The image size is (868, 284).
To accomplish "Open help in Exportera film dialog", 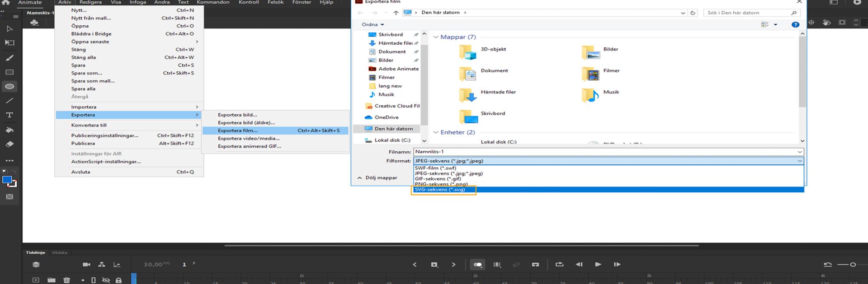I will [x=795, y=25].
